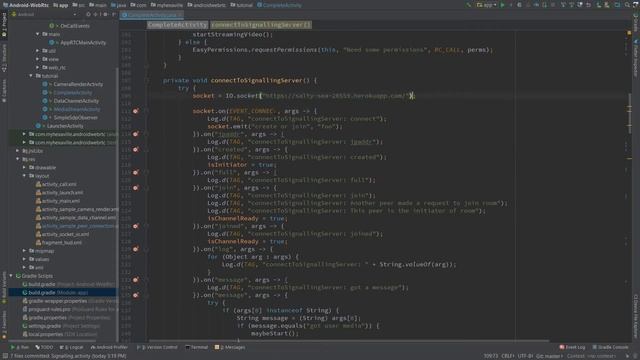Toggle breakpoint on the "ipaddr" handler line
Image resolution: width=640 pixels, height=360 pixels.
pyautogui.click(x=136, y=134)
